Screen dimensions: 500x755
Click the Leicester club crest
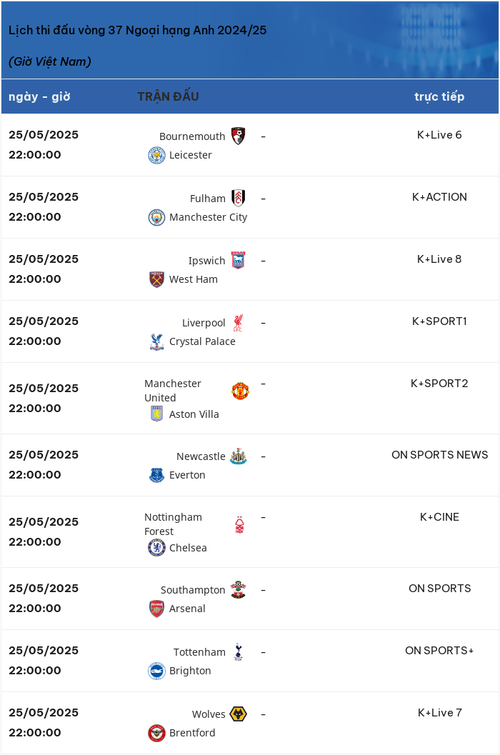click(157, 156)
